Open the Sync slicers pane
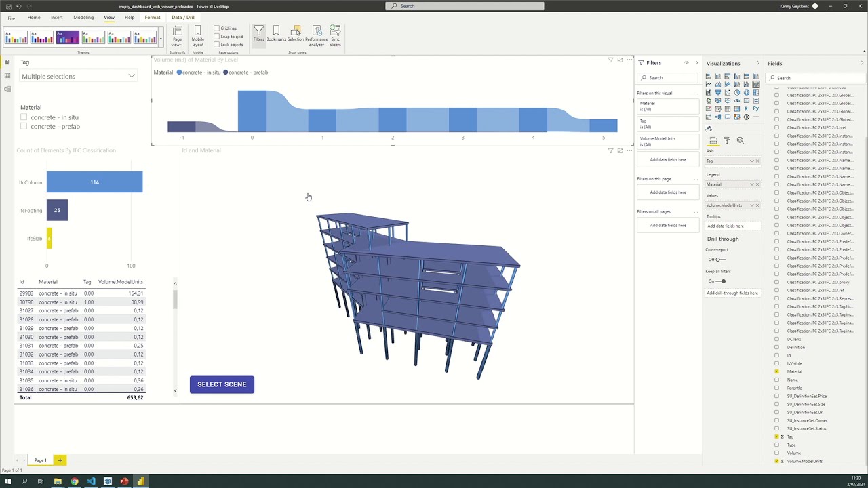The image size is (868, 488). pyautogui.click(x=335, y=36)
